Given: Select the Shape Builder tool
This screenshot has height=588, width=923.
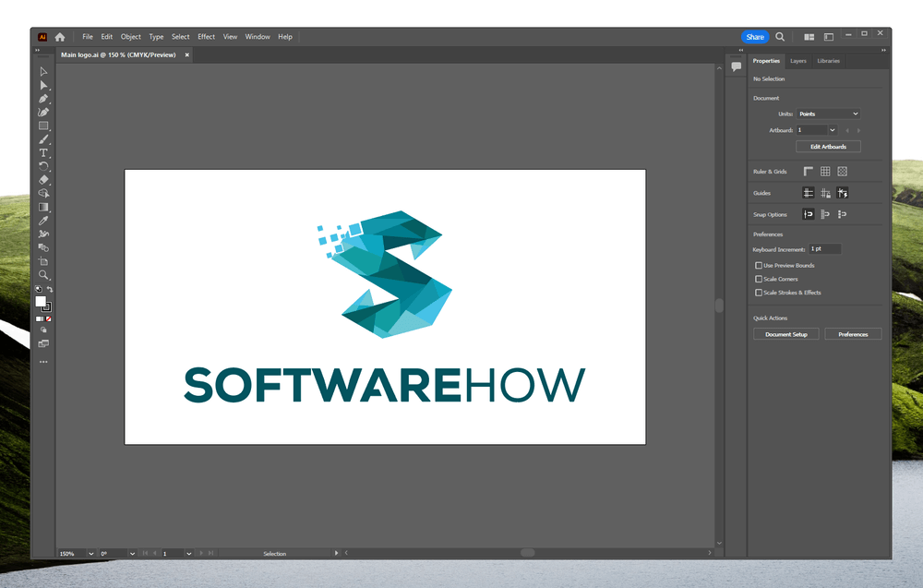Looking at the screenshot, I should click(43, 194).
